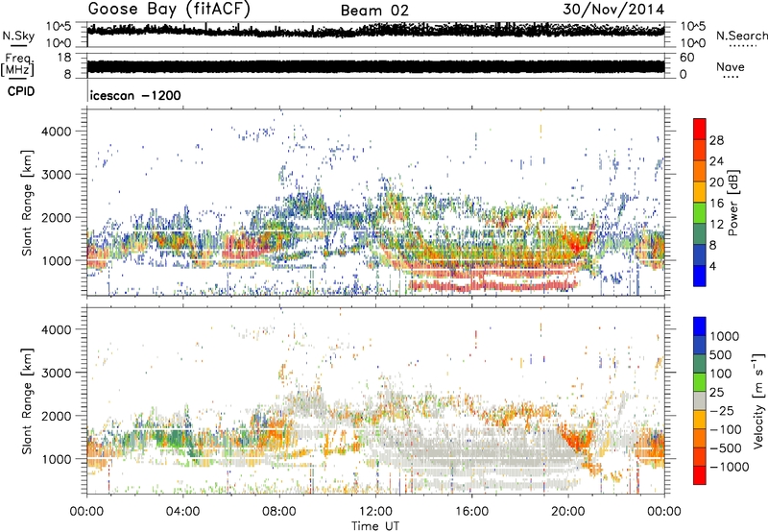768x532 pixels.
Task: Click the 4000 km tick on power panel
Action: [57, 132]
